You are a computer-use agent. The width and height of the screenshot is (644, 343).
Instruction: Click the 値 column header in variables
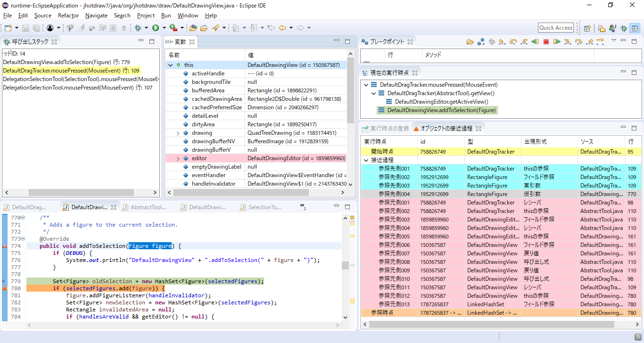click(x=296, y=55)
